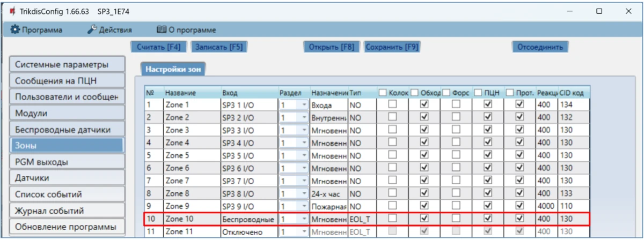Select the Zone 9 name field
644x240 pixels.
coord(191,206)
